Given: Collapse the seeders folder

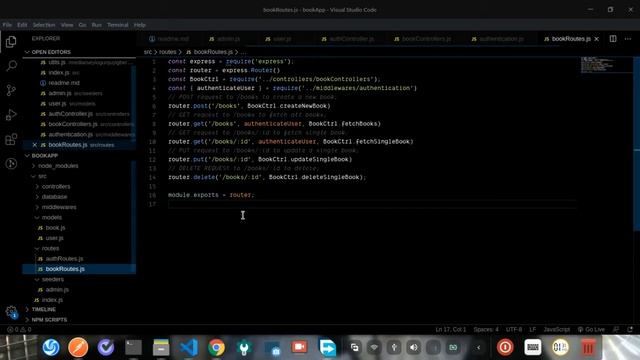Looking at the screenshot, I should (x=52, y=279).
